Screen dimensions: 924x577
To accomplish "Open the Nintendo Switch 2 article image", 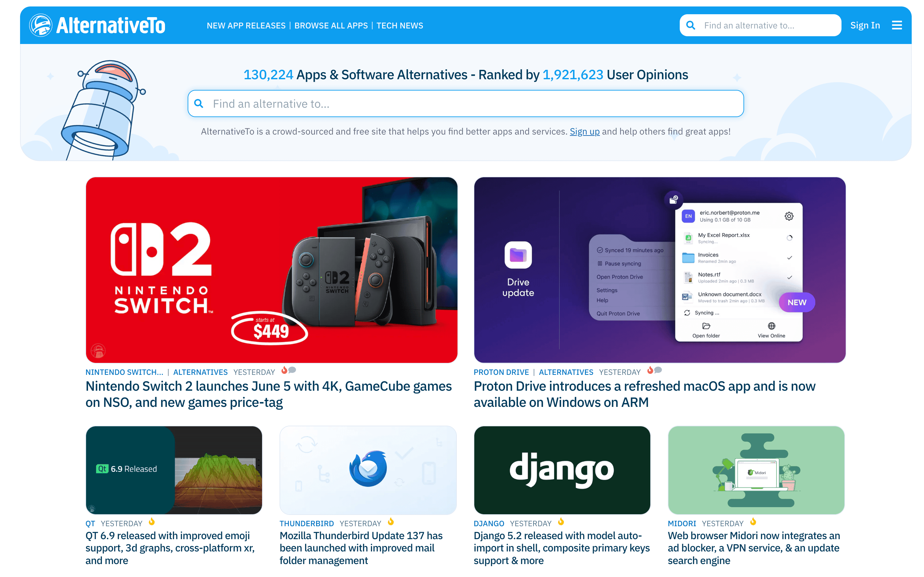I will (271, 270).
